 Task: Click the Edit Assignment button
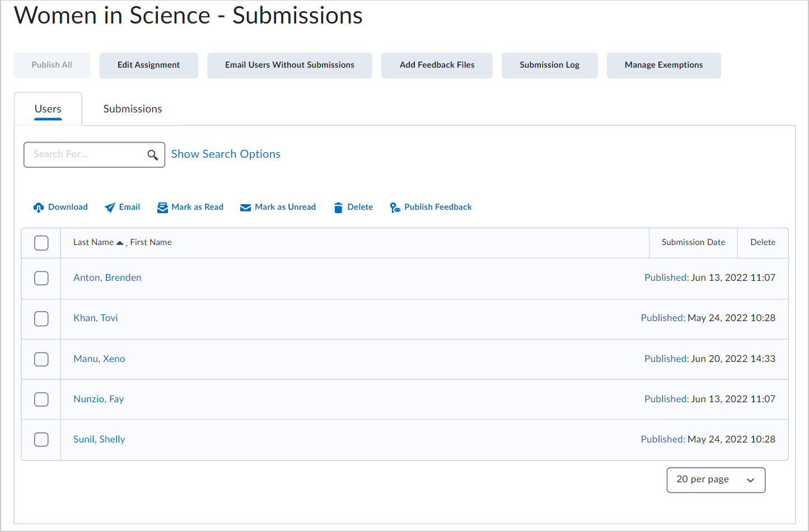[x=148, y=65]
